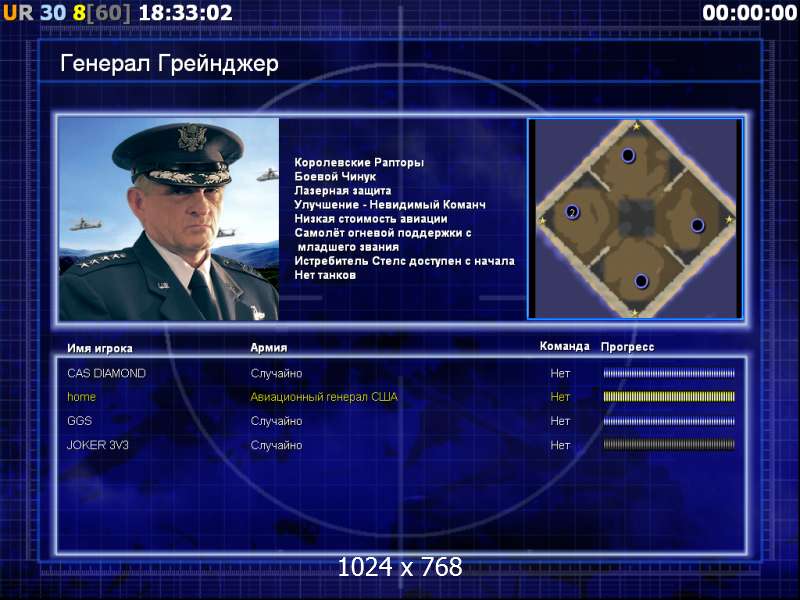Click "Случайно" army in CAS DIAMOND row
This screenshot has height=600, width=800.
point(277,373)
